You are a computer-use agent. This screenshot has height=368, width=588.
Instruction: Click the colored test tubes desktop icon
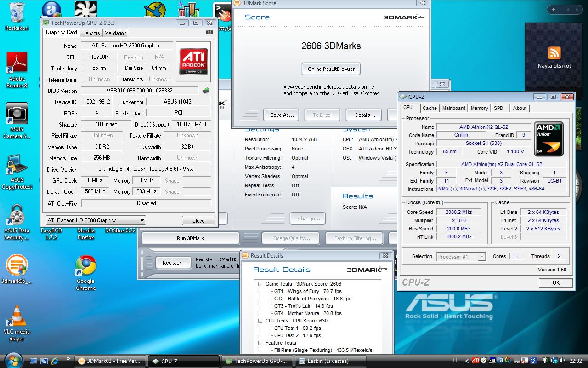188,10
